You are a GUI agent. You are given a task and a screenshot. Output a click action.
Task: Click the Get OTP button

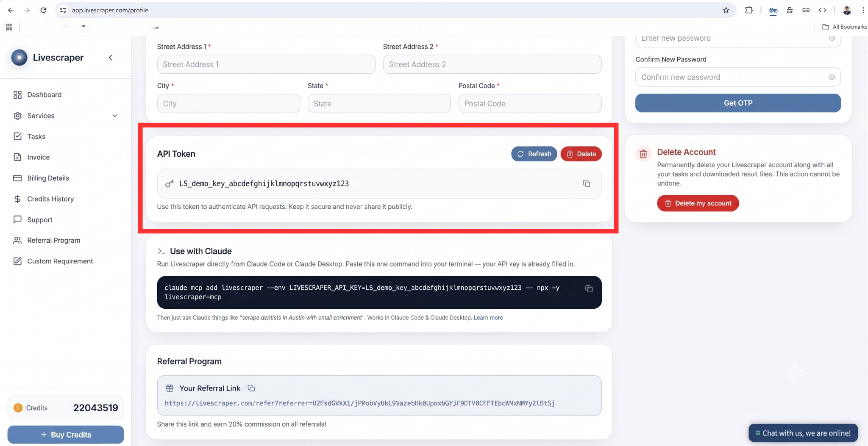(x=738, y=103)
